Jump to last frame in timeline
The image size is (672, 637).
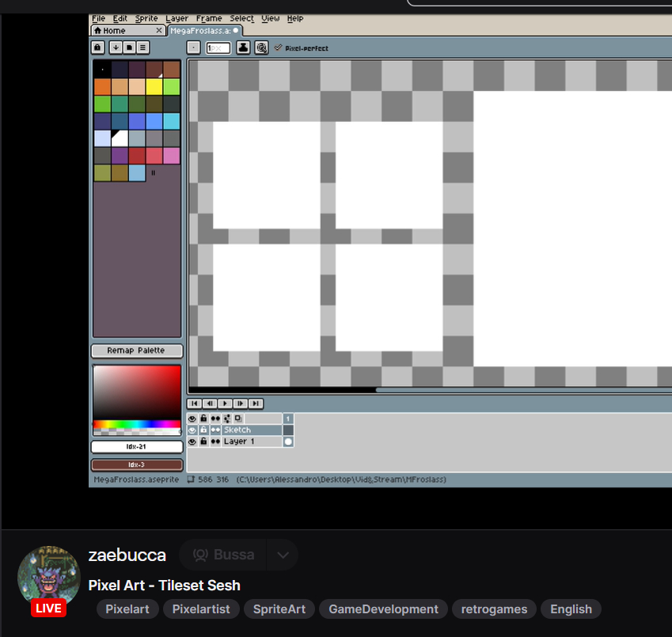[255, 403]
